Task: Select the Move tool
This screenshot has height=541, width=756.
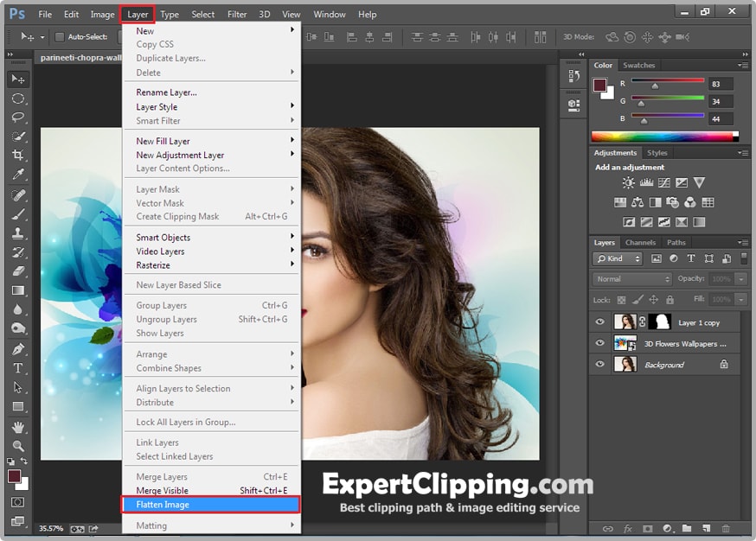Action: click(17, 79)
